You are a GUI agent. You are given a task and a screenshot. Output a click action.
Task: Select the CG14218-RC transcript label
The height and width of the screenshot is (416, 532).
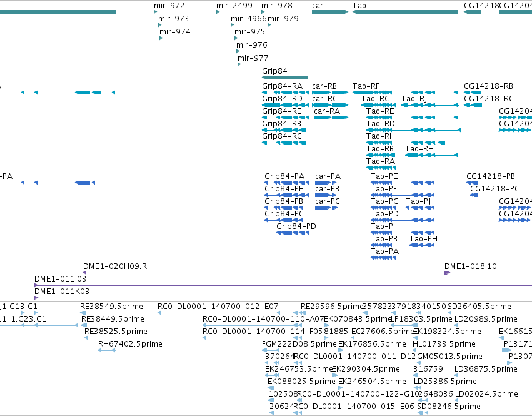click(489, 99)
